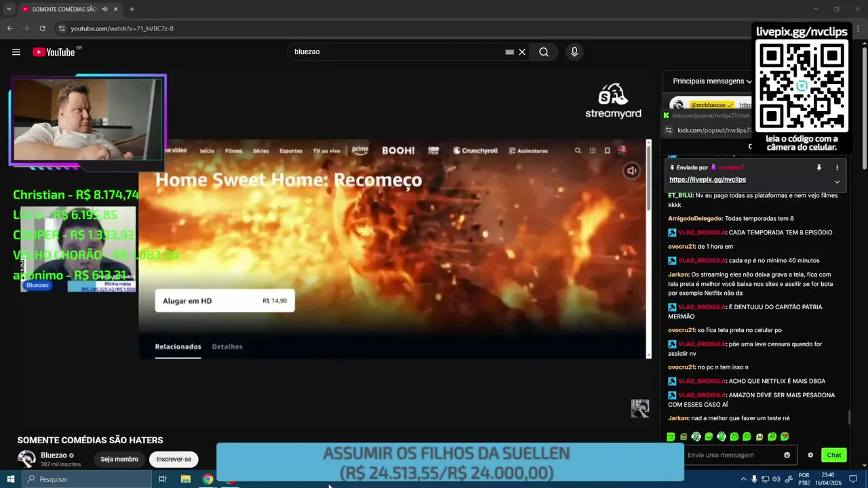Open the BOOH! channel
Screen dimensions: 868x488
coord(398,150)
